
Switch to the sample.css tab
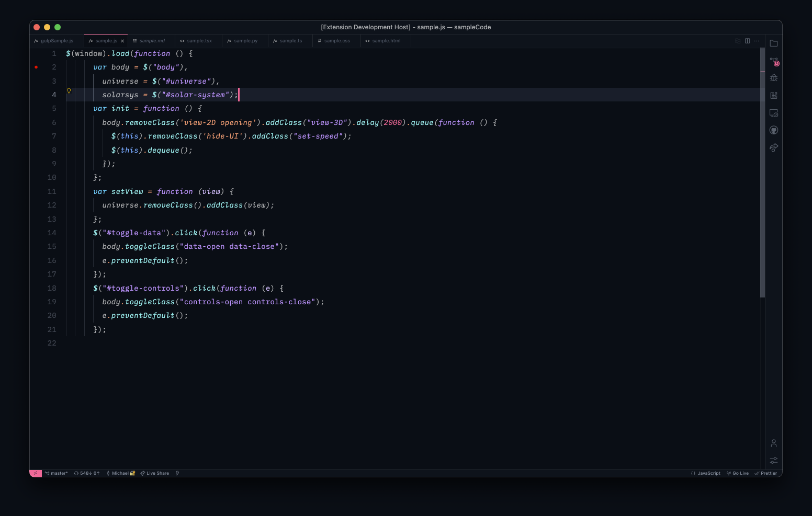336,41
